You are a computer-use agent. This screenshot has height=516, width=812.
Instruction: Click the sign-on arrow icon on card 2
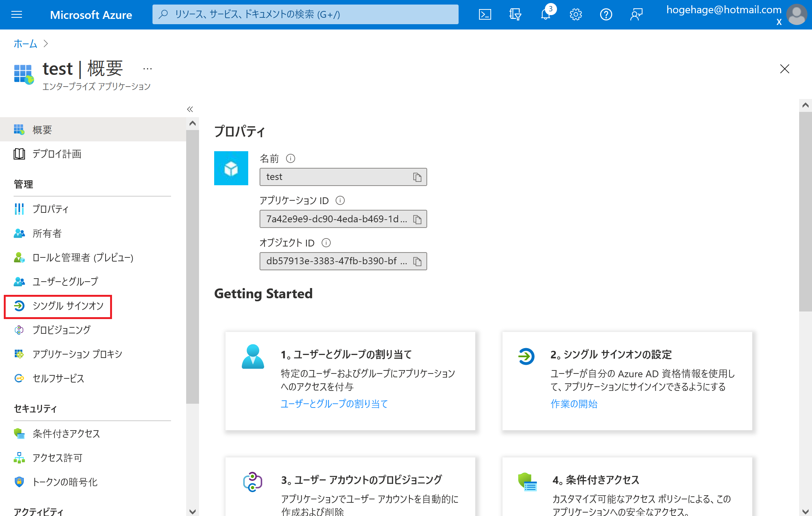pos(526,356)
